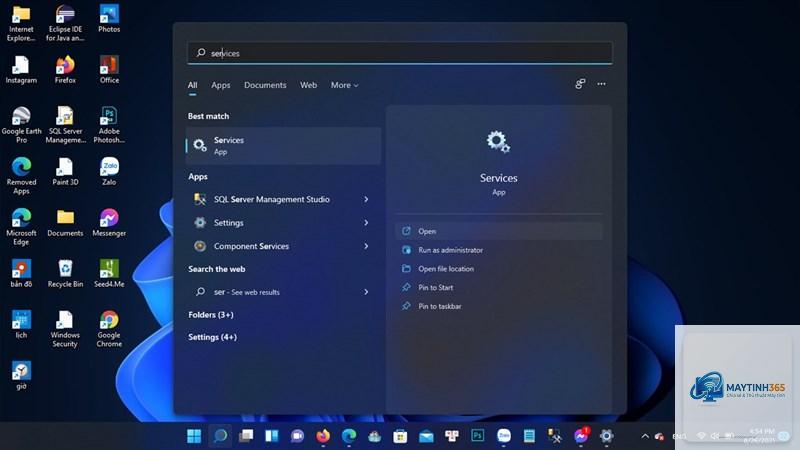The width and height of the screenshot is (800, 450).
Task: Select the Microsoft Edge desktop icon
Action: tap(21, 228)
